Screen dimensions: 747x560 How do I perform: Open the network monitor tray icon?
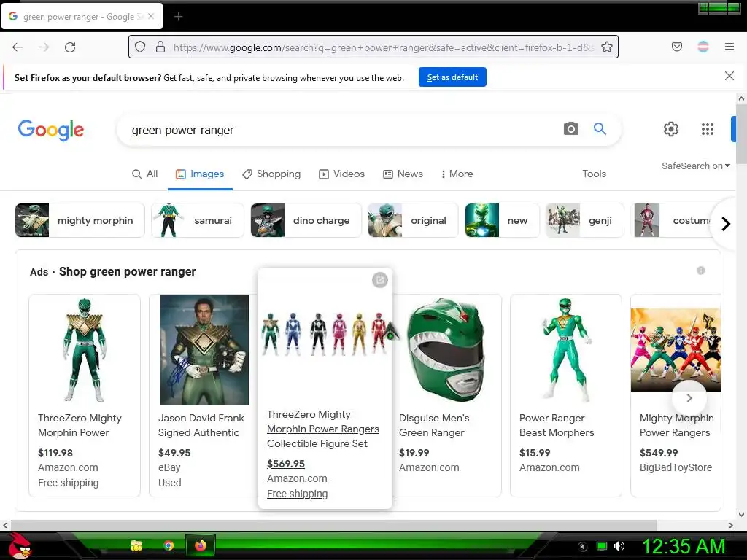(602, 546)
